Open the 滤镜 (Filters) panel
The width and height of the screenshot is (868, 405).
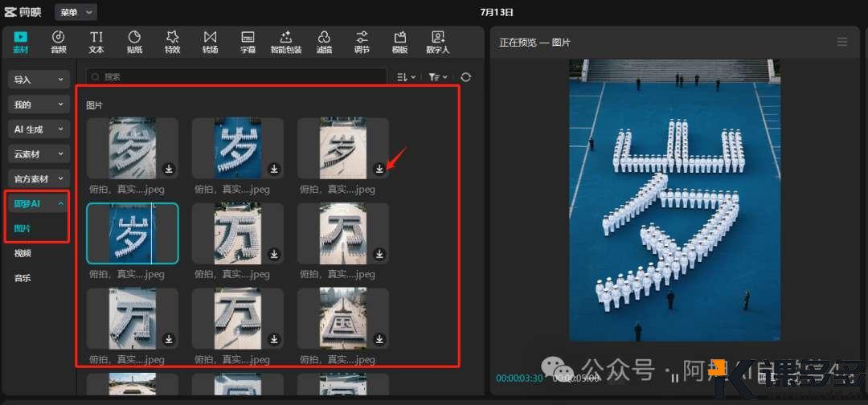coord(324,42)
